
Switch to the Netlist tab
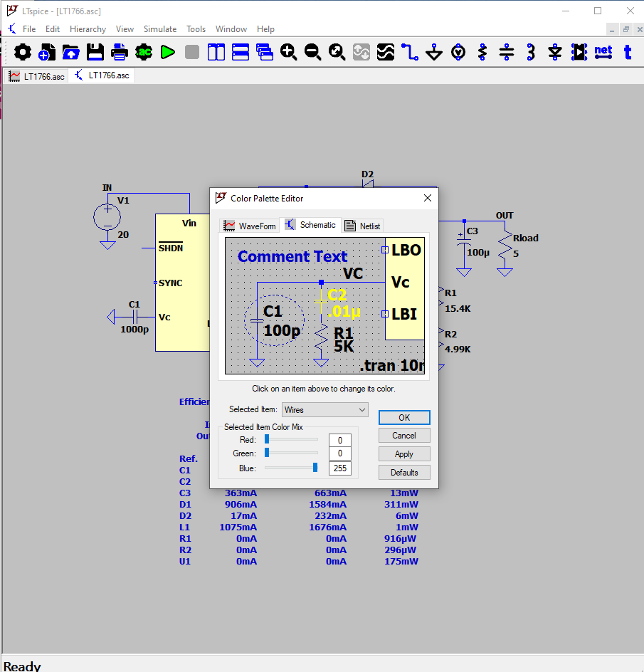pos(363,226)
